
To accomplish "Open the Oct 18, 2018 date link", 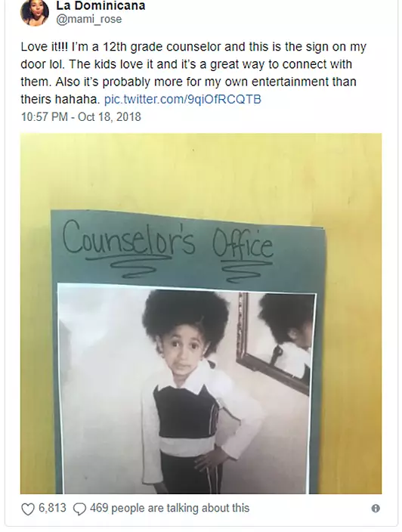I will (x=110, y=117).
